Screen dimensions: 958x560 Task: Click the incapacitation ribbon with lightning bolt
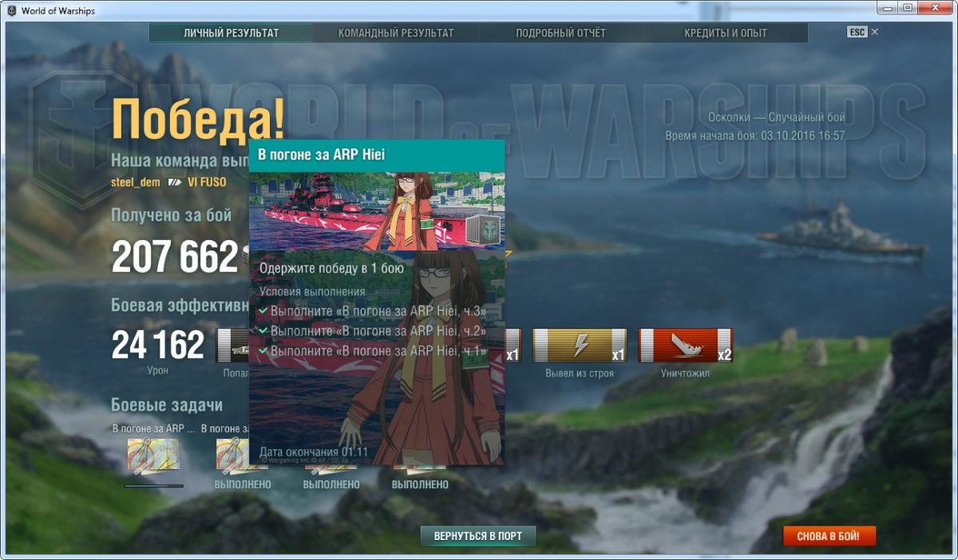580,345
